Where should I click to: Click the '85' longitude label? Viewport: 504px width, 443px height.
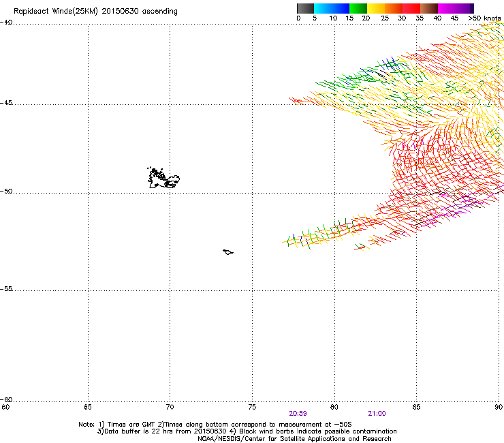[x=416, y=407]
